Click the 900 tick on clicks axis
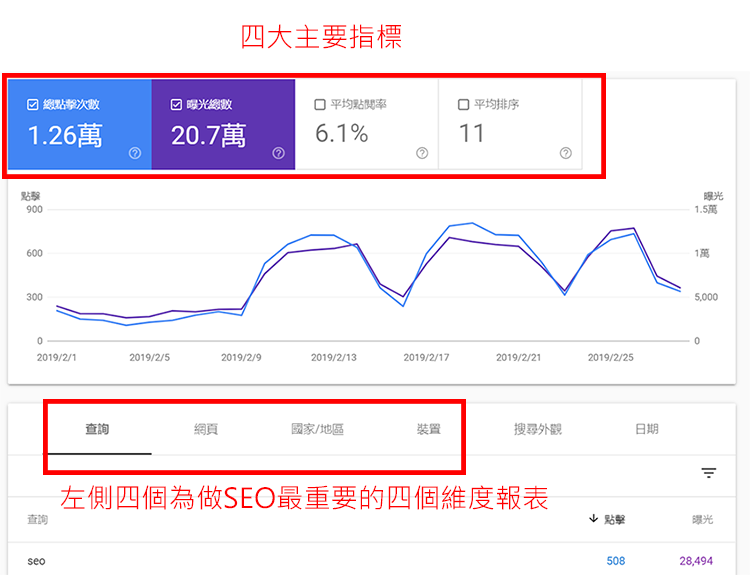The width and height of the screenshot is (750, 575). click(34, 210)
